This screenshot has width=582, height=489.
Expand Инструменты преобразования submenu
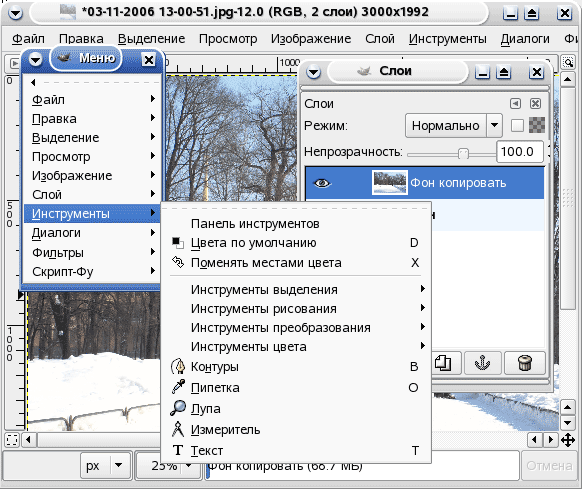pos(296,327)
